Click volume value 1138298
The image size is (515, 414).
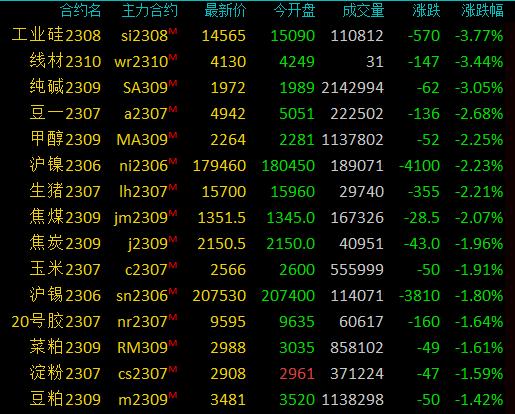pyautogui.click(x=353, y=400)
